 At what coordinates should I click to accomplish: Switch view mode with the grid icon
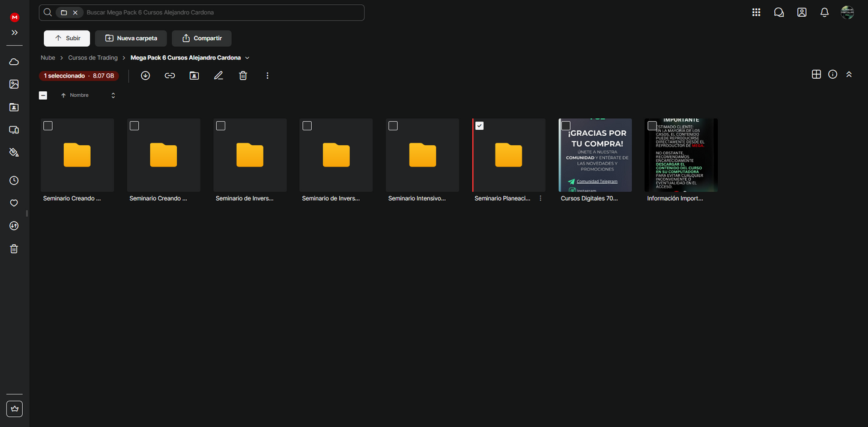coord(816,74)
